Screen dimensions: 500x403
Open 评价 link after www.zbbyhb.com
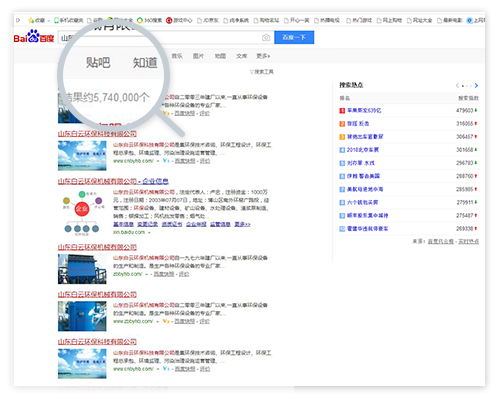tap(205, 321)
